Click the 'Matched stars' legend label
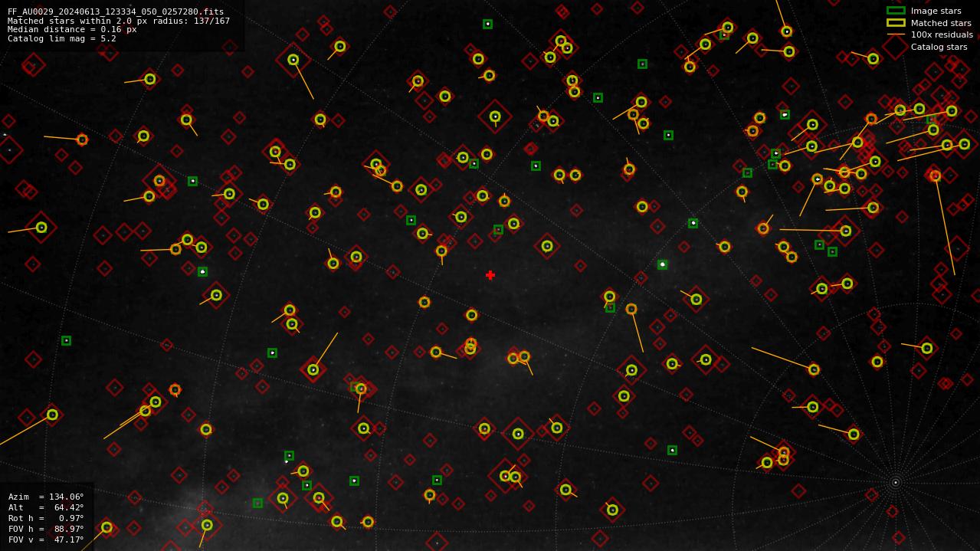 pyautogui.click(x=941, y=23)
